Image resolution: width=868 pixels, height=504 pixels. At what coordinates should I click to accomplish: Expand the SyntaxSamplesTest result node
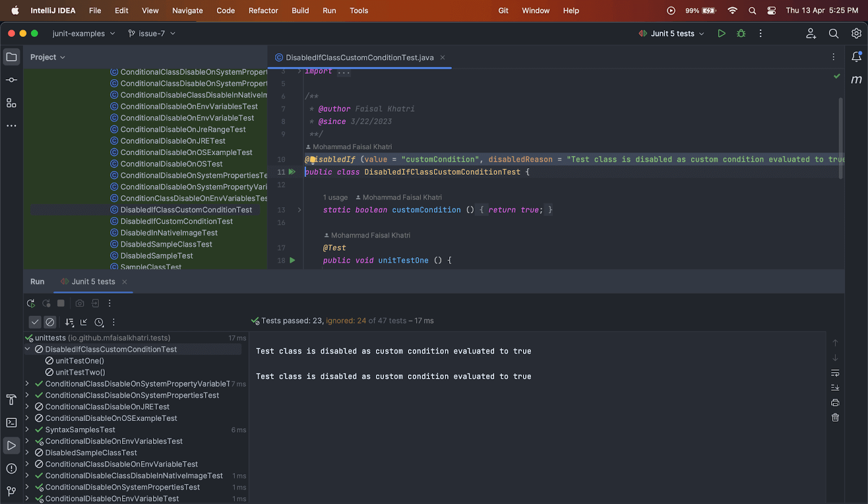pos(27,430)
